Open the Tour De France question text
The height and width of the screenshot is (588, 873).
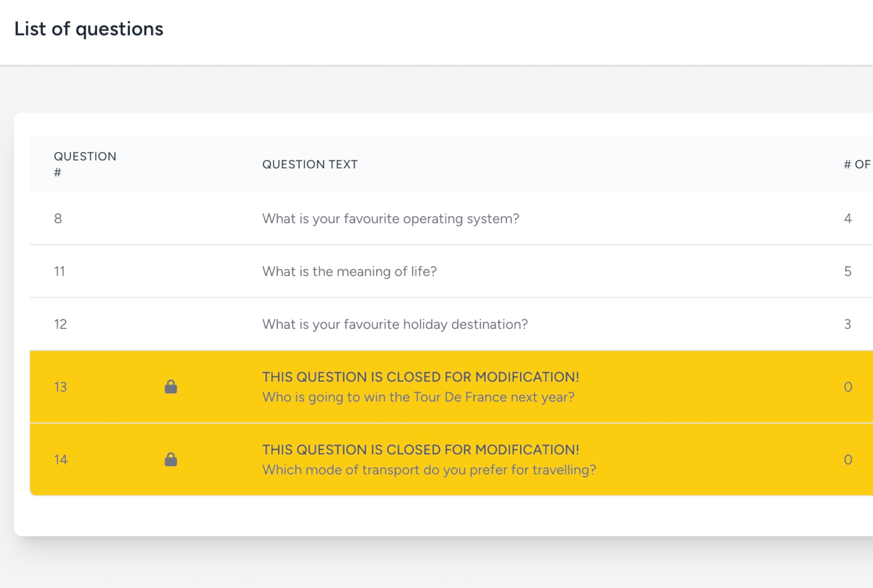(418, 397)
